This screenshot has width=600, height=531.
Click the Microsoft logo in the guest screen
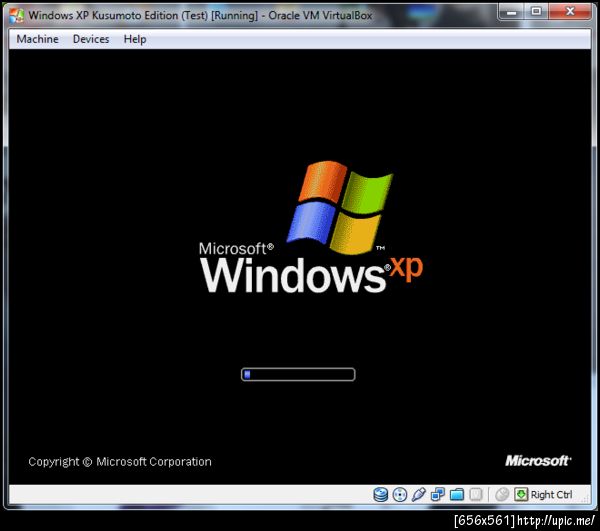point(538,461)
